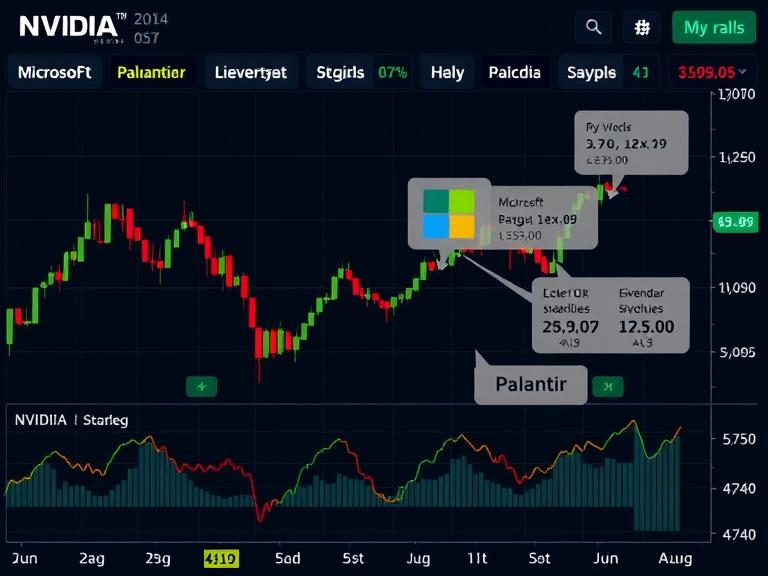Click the Microsoft four-color logo
This screenshot has height=576, width=768.
pyautogui.click(x=449, y=214)
